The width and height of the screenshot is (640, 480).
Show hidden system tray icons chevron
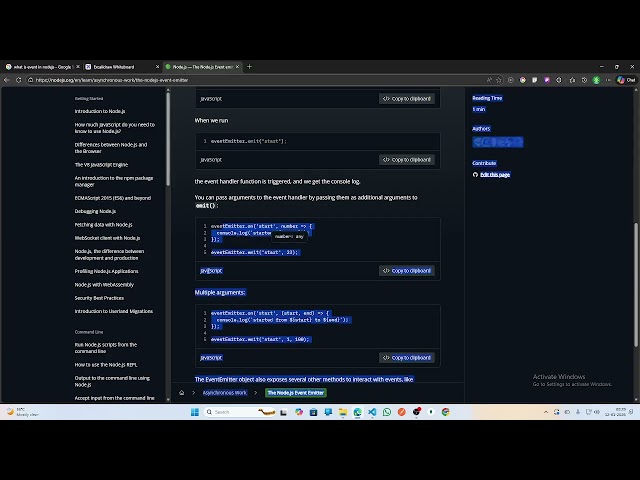(x=546, y=412)
